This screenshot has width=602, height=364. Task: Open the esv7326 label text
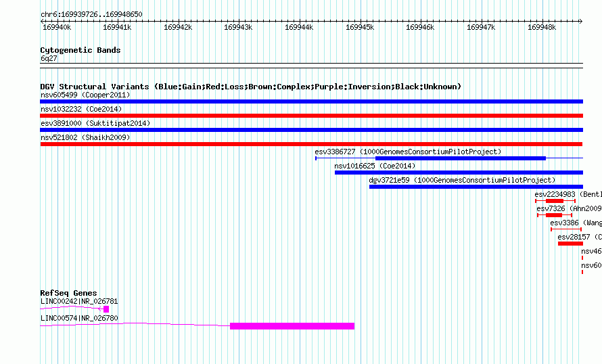[x=551, y=208]
